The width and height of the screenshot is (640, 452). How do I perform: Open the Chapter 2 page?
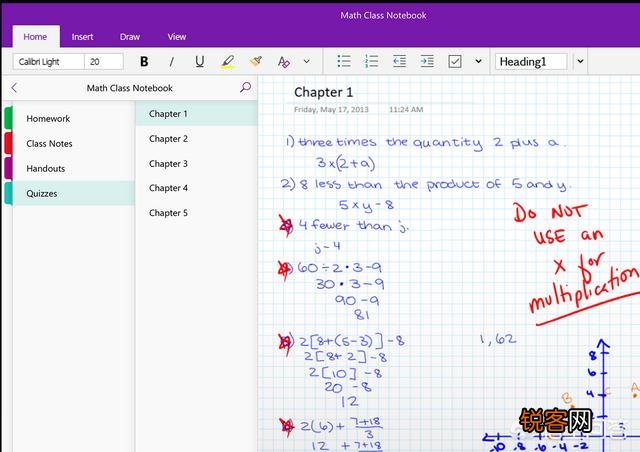point(196,138)
